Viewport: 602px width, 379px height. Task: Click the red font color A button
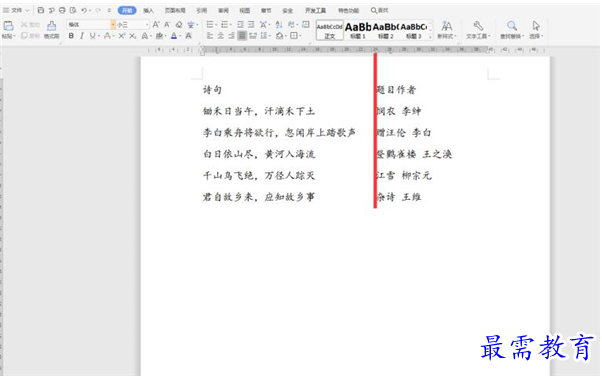(107, 36)
